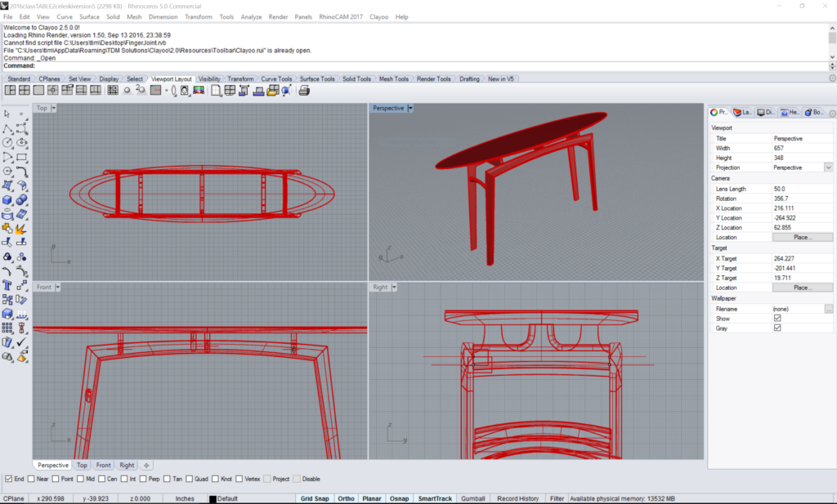Open the panel settings gear icon
Image resolution: width=837 pixels, height=504 pixels.
[832, 113]
